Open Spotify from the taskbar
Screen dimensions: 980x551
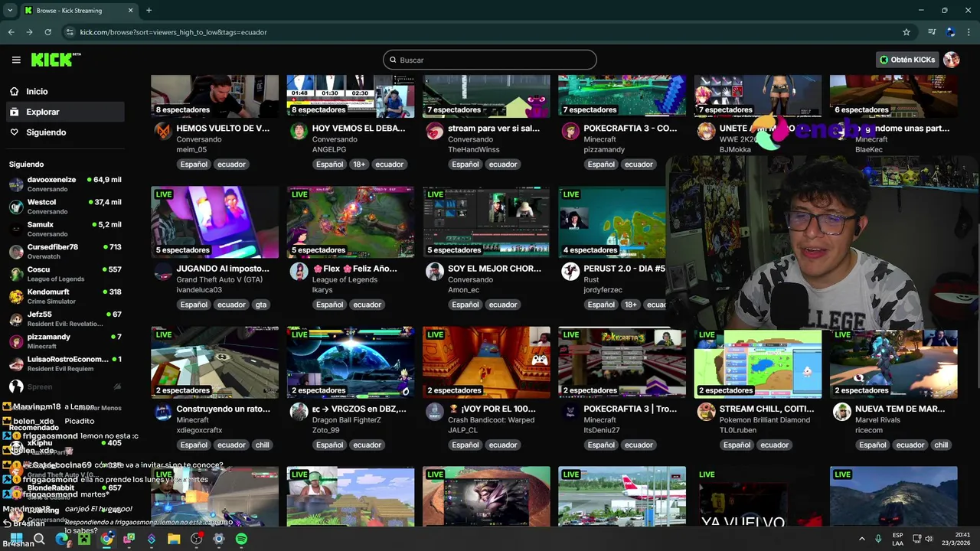(x=241, y=539)
